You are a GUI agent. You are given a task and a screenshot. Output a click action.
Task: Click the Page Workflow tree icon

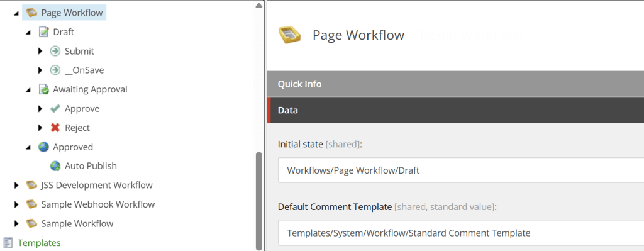[31, 13]
